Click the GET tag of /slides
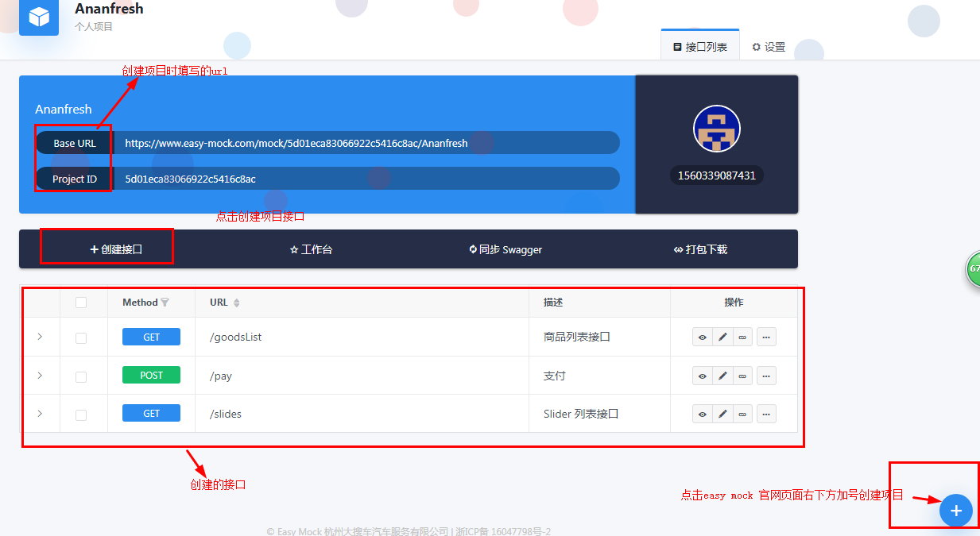The image size is (980, 536). (151, 413)
